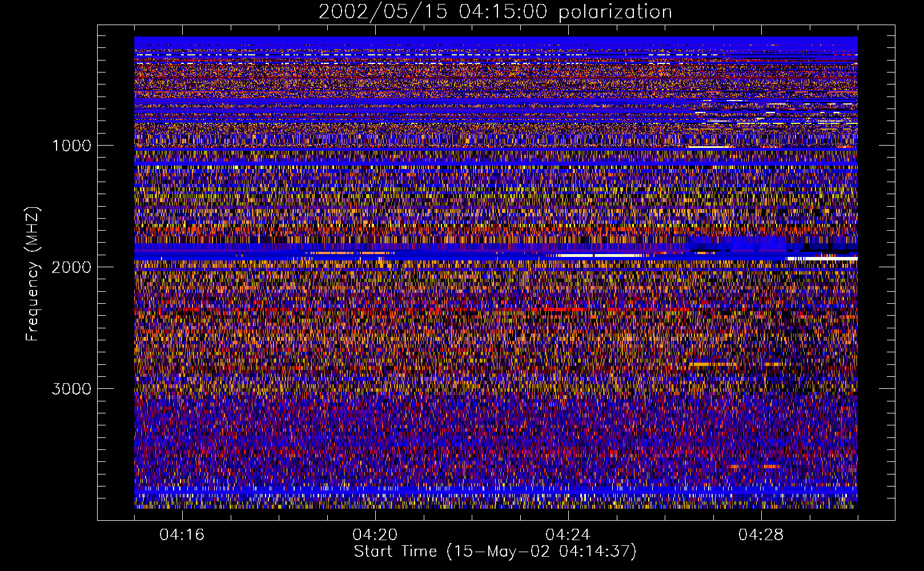This screenshot has height=571, width=924.
Task: Click the 04:28 time tick label
Action: 761,535
